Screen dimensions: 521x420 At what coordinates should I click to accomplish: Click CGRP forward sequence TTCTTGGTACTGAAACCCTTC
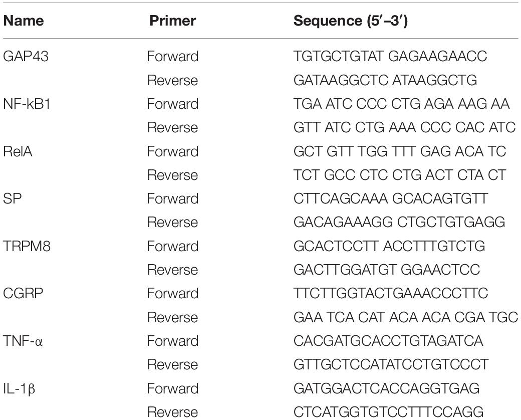pyautogui.click(x=391, y=293)
